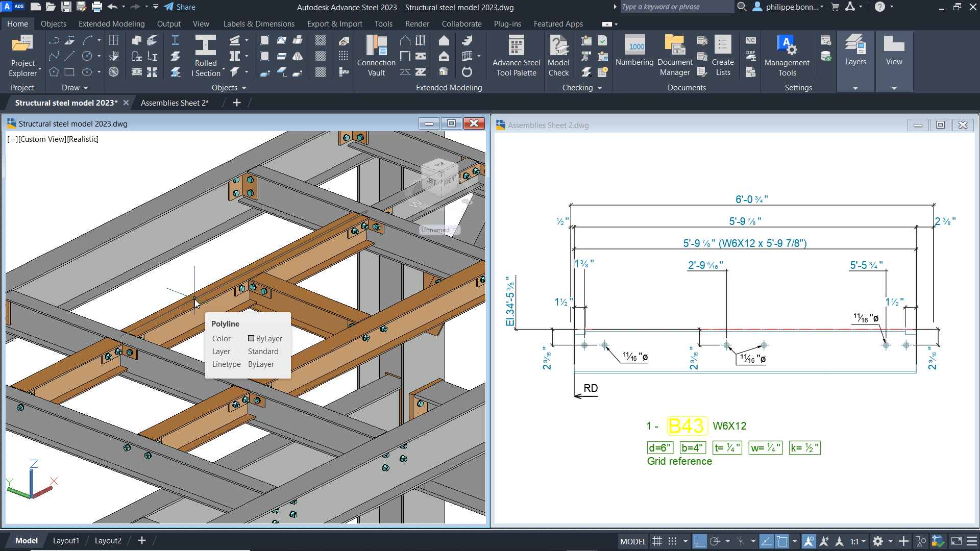Click the cage ladder ring icon
Screen dimensions: 980x551
coord(467,72)
